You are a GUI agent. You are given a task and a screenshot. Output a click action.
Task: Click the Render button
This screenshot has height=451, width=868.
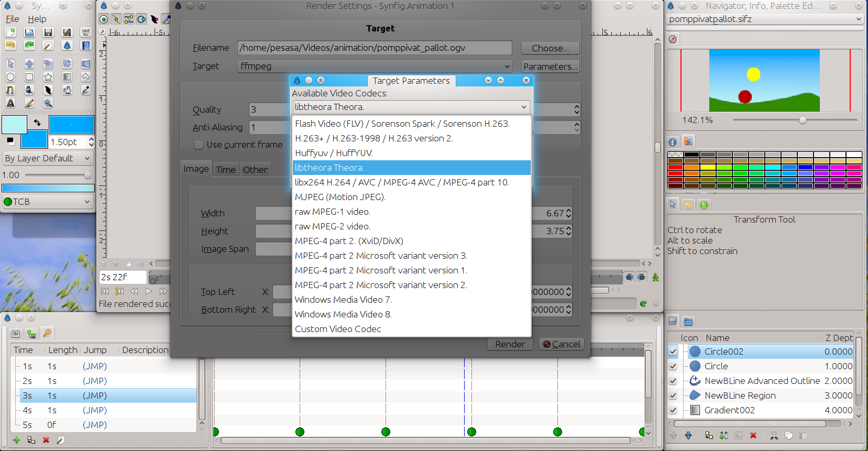tap(510, 344)
